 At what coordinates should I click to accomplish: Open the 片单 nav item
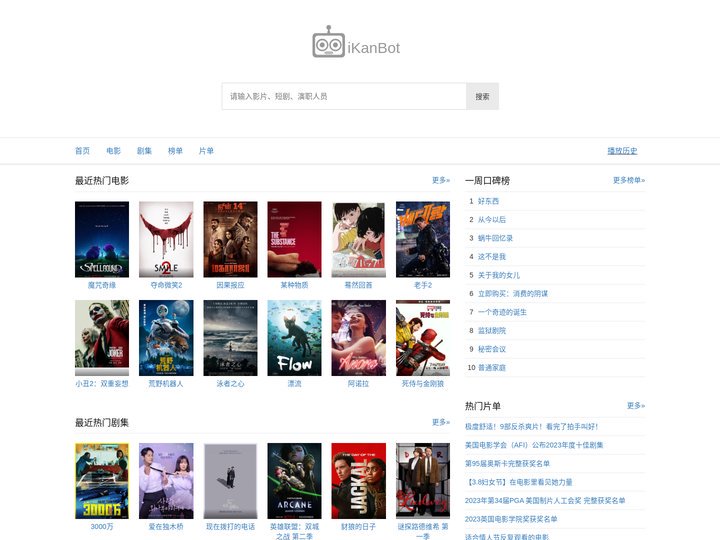[x=206, y=151]
